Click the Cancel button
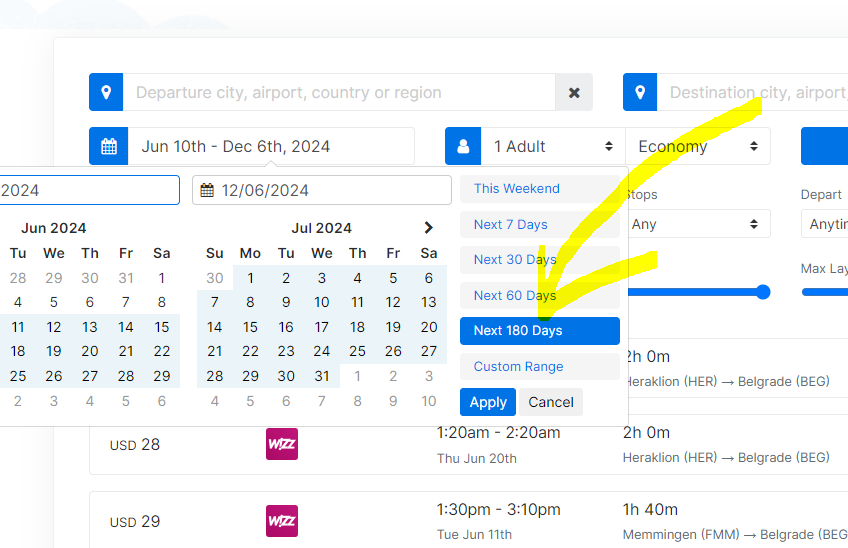This screenshot has width=848, height=548. click(551, 402)
